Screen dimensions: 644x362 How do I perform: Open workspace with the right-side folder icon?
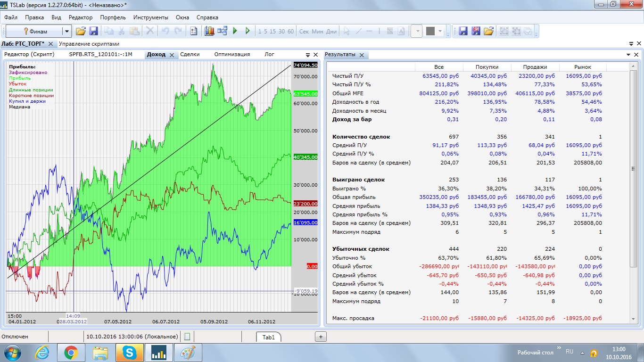(488, 31)
